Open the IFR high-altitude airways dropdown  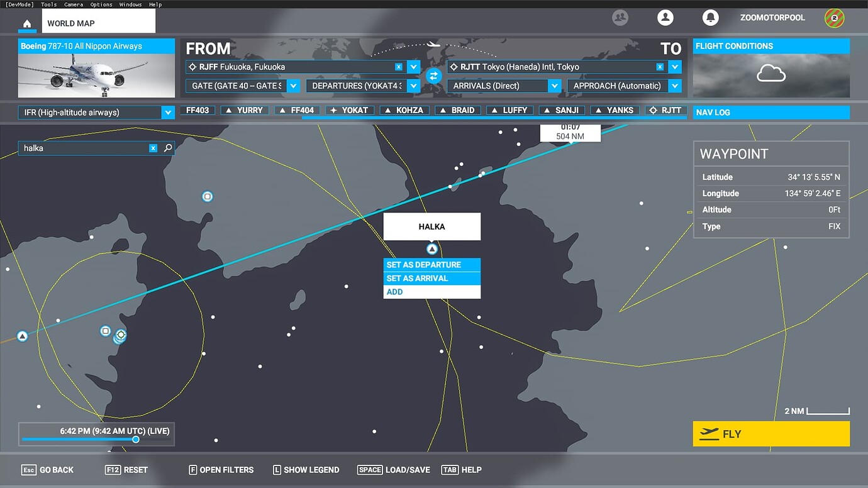click(168, 112)
